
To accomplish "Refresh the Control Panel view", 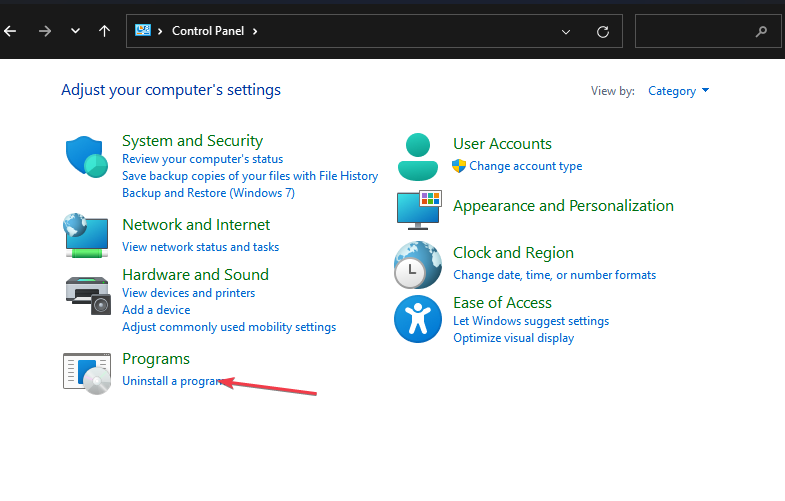I will [x=602, y=31].
